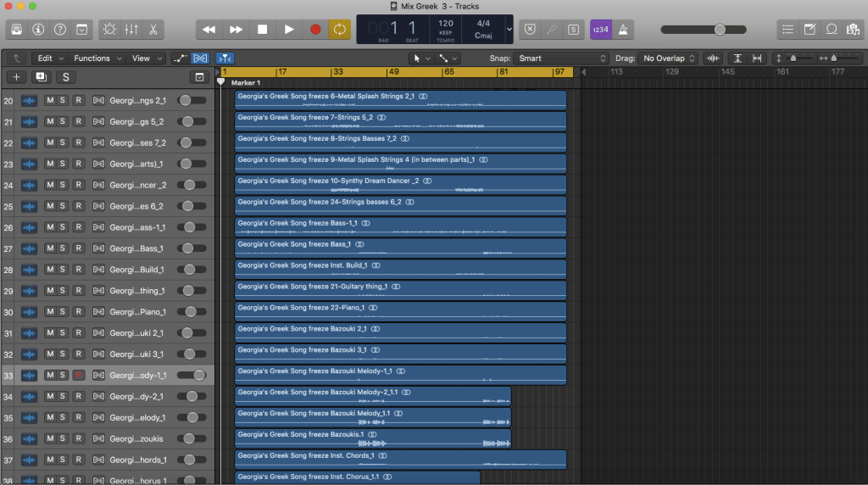868x485 pixels.
Task: Open the Drag No Overlap dropdown
Action: pos(669,59)
